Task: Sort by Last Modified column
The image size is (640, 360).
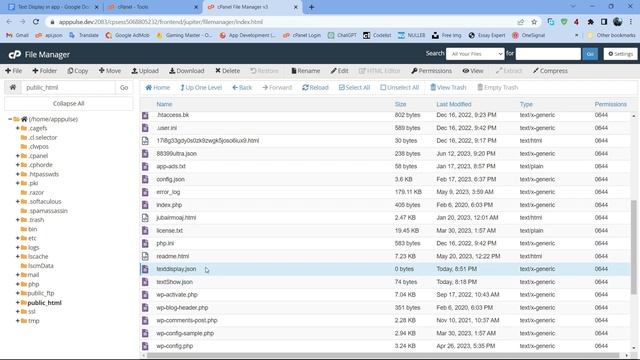Action: [454, 104]
